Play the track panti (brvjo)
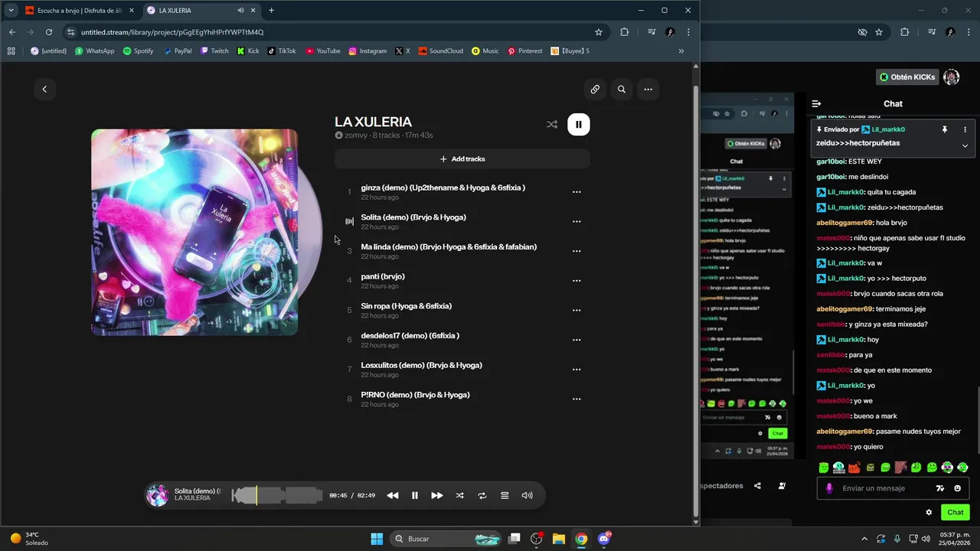Viewport: 980px width, 551px height. click(383, 276)
